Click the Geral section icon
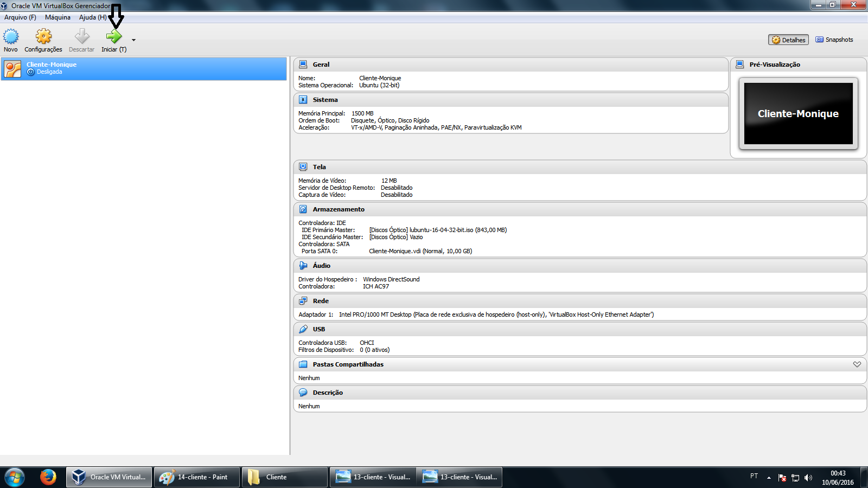868x488 pixels. [x=303, y=65]
